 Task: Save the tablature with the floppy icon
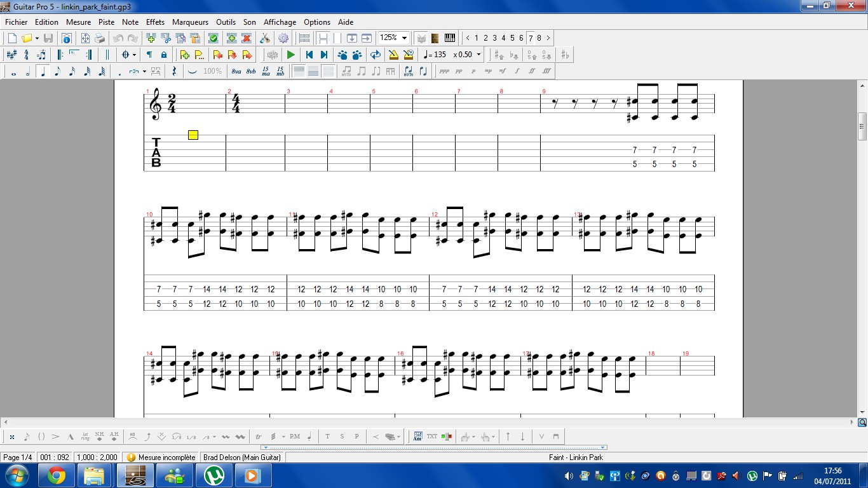pos(48,38)
